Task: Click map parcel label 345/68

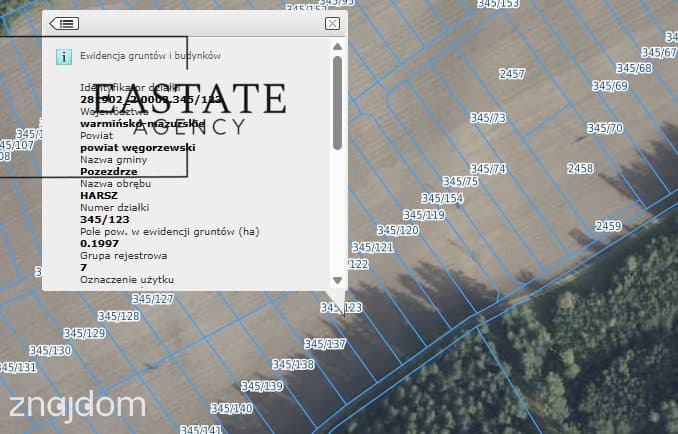Action: point(634,68)
